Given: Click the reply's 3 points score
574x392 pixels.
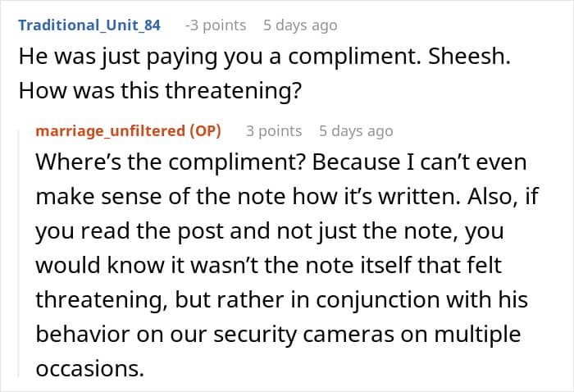Looking at the screenshot, I should [x=274, y=131].
